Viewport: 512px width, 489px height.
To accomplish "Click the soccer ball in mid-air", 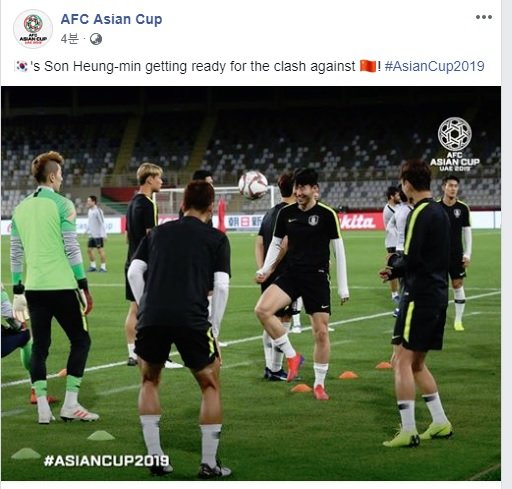I will tap(253, 185).
